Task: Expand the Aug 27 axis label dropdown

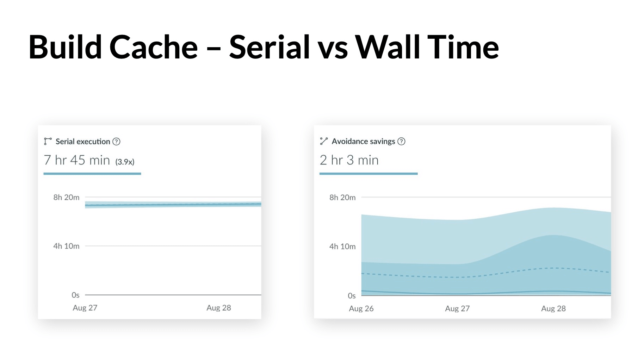Action: click(x=84, y=307)
